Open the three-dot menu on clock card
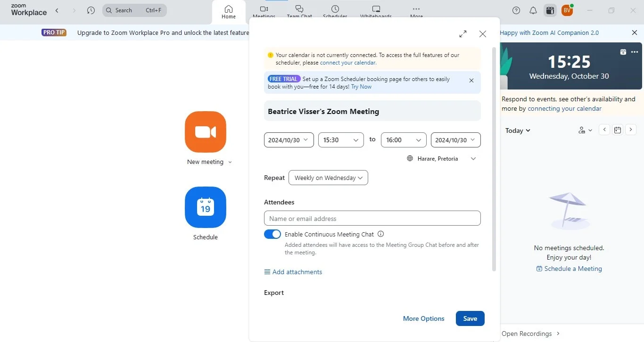This screenshot has width=644, height=342. click(x=635, y=52)
